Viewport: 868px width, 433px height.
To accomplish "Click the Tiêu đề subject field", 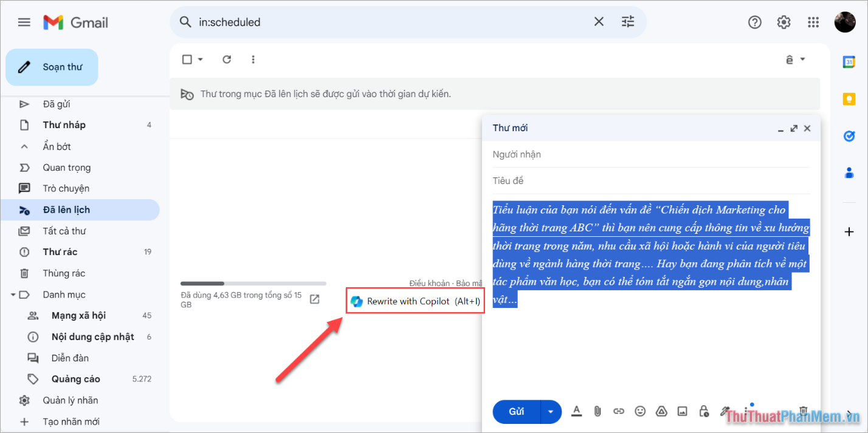I will pos(651,181).
